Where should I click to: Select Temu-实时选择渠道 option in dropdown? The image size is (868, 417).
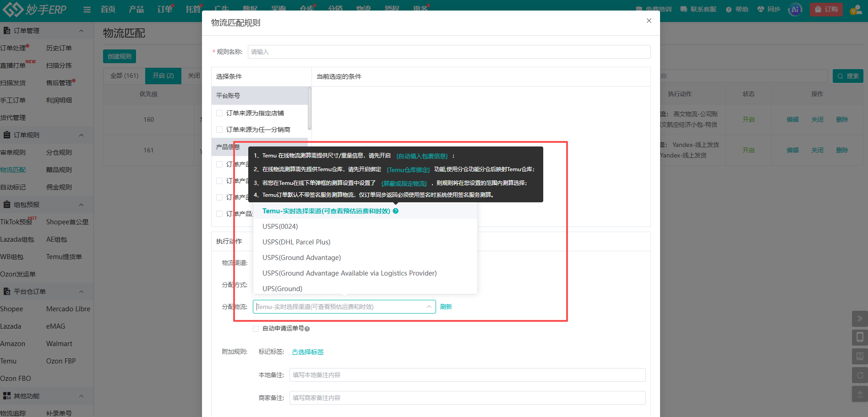click(x=365, y=211)
